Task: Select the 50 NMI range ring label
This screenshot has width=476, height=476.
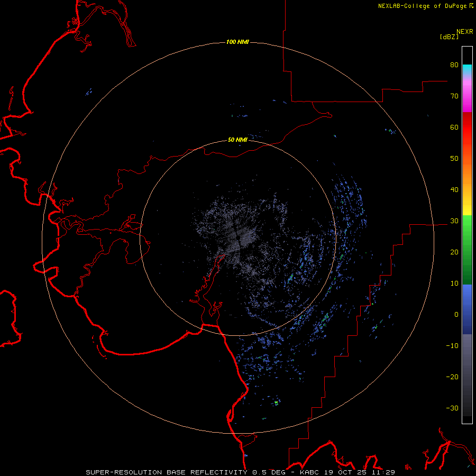Action: coord(237,140)
